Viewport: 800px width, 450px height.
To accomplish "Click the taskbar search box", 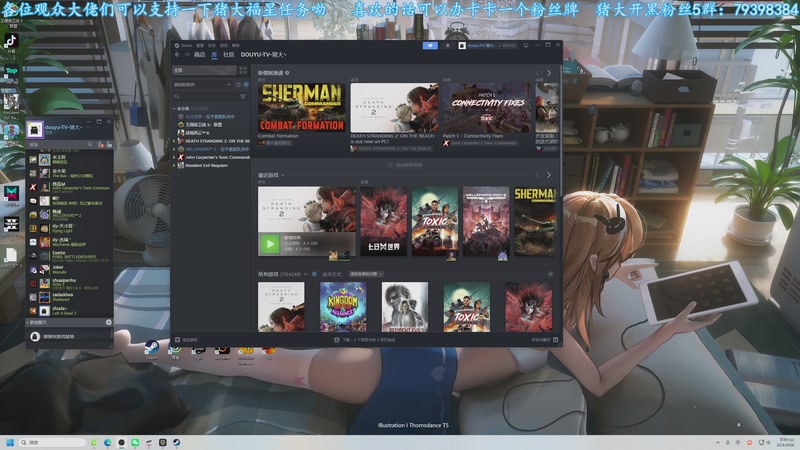I will (52, 442).
